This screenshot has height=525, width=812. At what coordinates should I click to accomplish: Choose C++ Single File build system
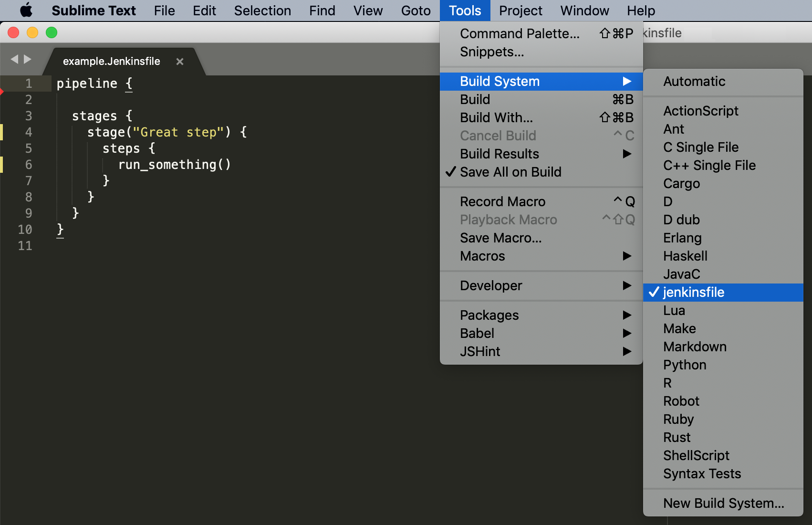point(723,165)
